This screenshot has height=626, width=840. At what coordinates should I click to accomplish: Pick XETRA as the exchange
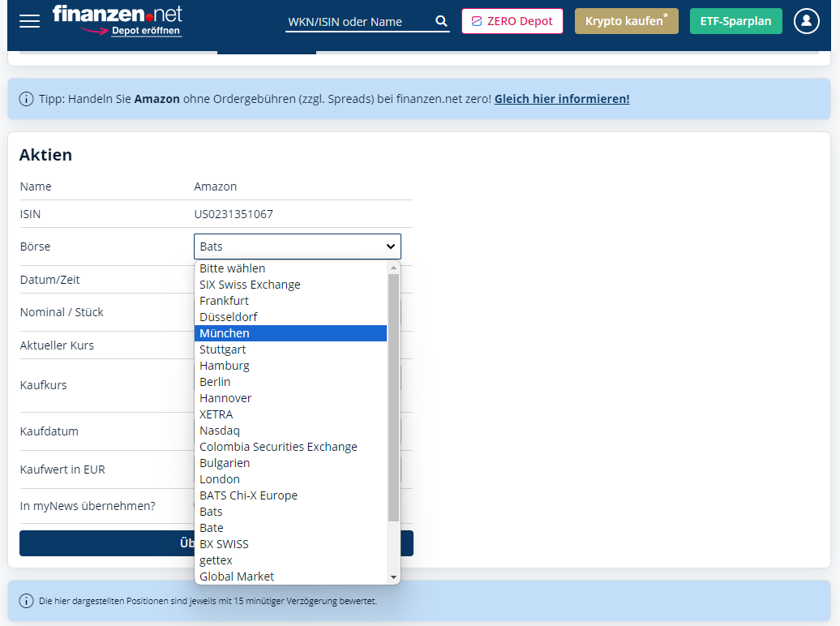pos(290,414)
